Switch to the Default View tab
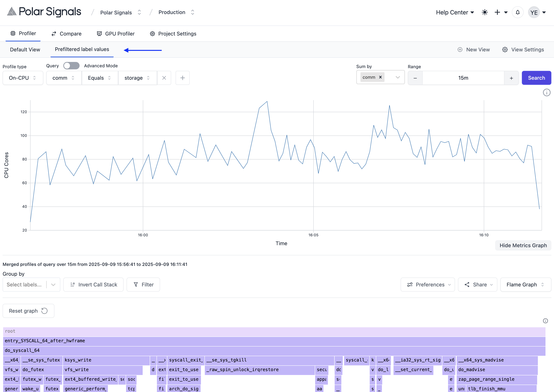554x392 pixels. (x=25, y=50)
